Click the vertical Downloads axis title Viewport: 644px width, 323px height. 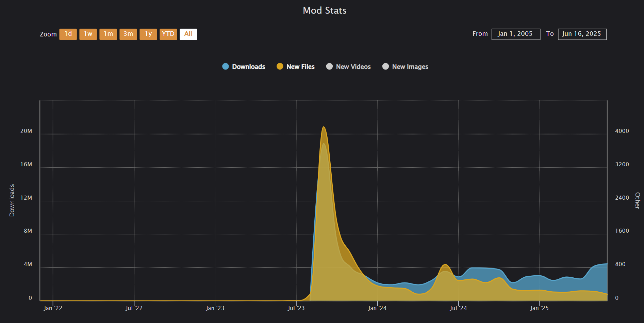click(x=12, y=200)
